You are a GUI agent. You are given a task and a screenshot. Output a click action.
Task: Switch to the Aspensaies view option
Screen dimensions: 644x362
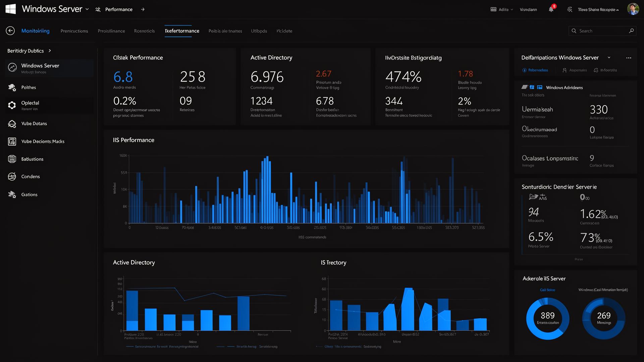(x=575, y=70)
